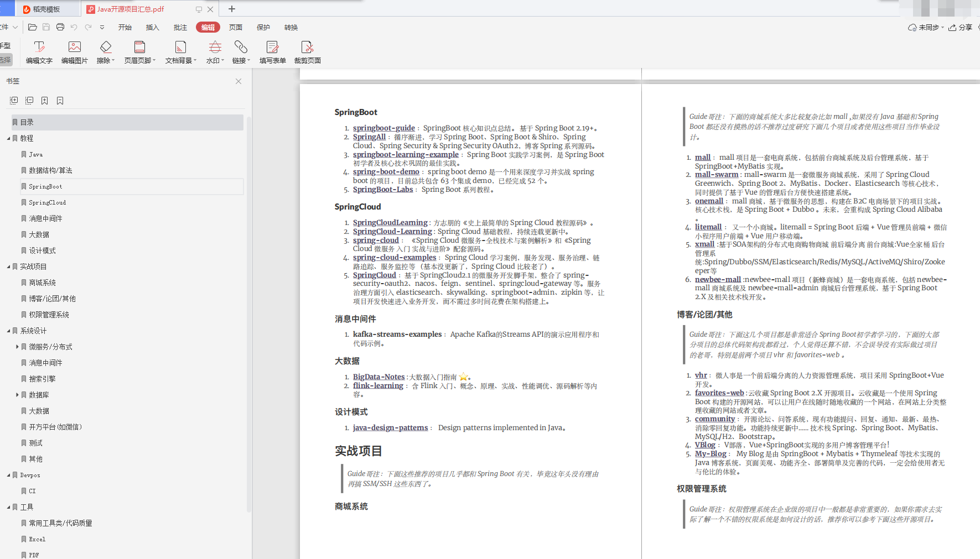The image size is (980, 559).
Task: Expand the 数据库 bookmark
Action: 17,395
